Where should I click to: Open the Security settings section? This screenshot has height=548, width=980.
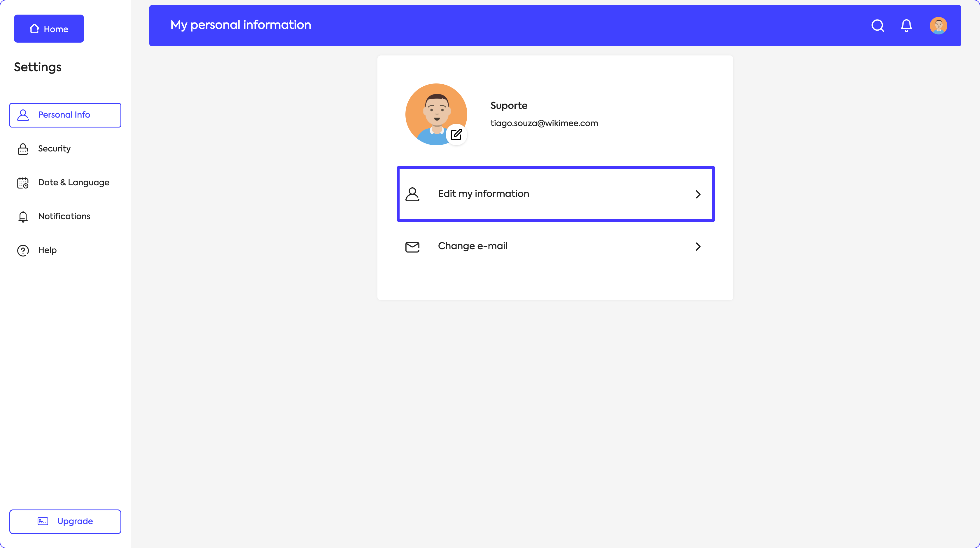[54, 149]
